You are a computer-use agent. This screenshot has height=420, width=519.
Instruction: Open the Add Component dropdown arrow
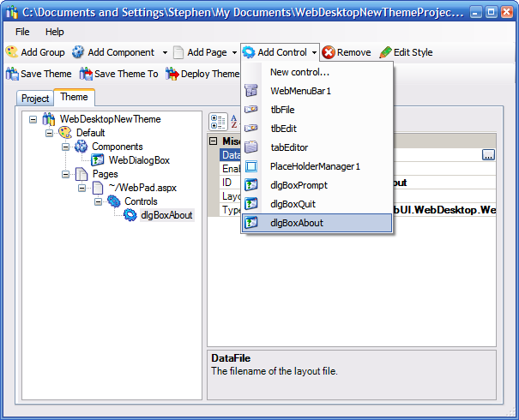(165, 52)
